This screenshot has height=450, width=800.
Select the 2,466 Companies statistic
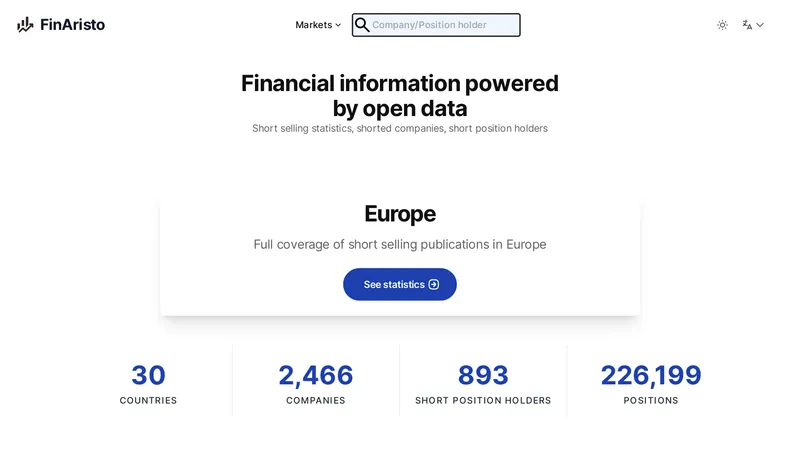click(x=316, y=384)
